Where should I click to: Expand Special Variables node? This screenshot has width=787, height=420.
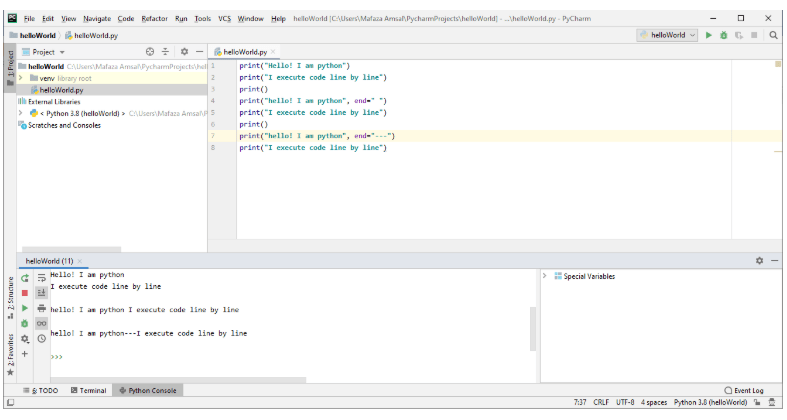pyautogui.click(x=545, y=276)
